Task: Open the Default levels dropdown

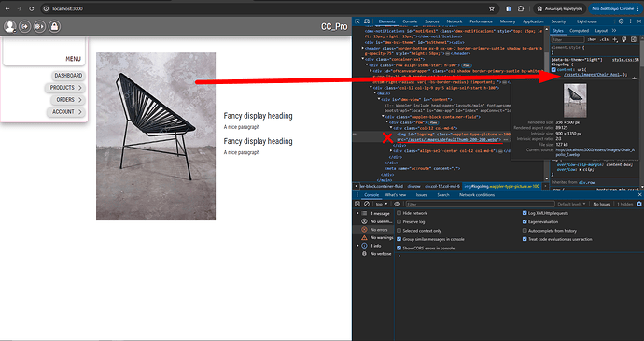Action: pyautogui.click(x=571, y=204)
